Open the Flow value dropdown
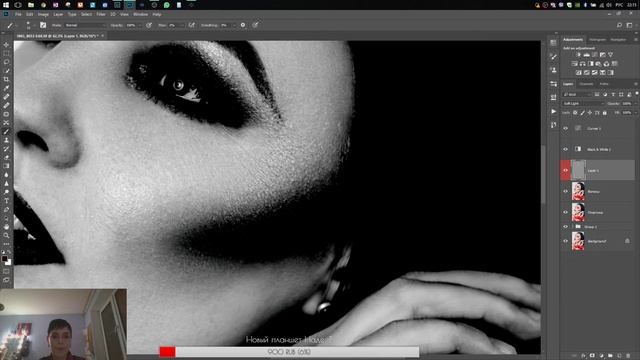 tap(182, 25)
